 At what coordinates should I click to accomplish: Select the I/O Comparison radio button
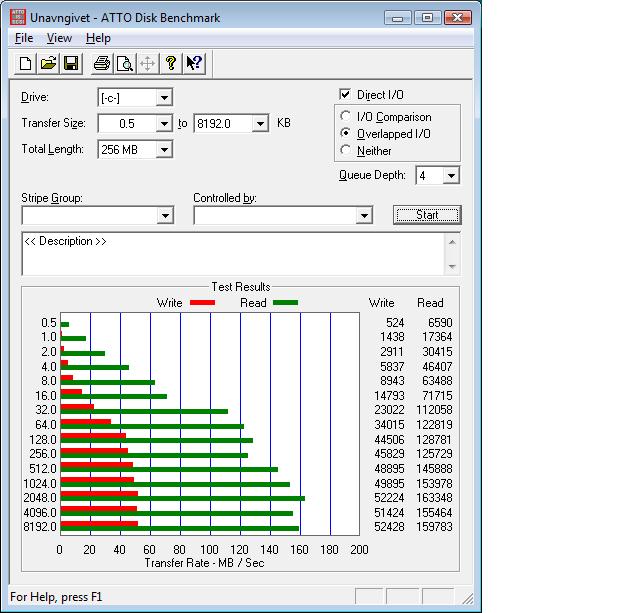pyautogui.click(x=345, y=116)
